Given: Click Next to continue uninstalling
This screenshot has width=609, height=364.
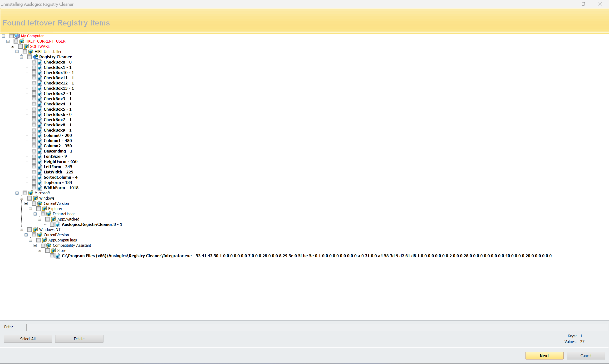Looking at the screenshot, I should click(x=544, y=356).
